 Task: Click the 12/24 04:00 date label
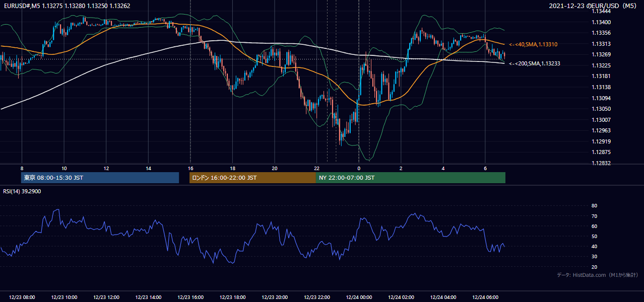(x=443, y=297)
